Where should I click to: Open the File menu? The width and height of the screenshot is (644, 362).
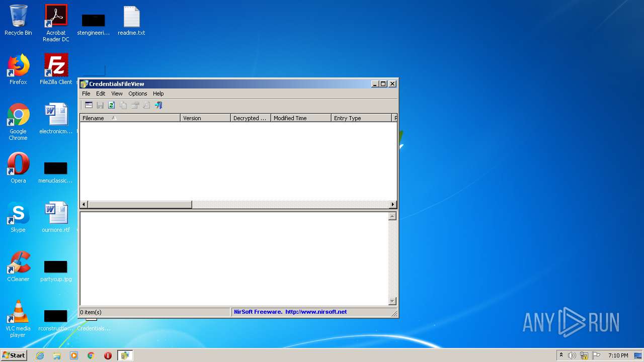(x=86, y=94)
